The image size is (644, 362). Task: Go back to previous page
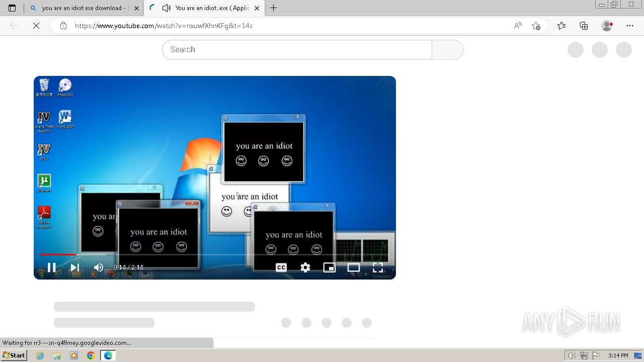(x=14, y=26)
